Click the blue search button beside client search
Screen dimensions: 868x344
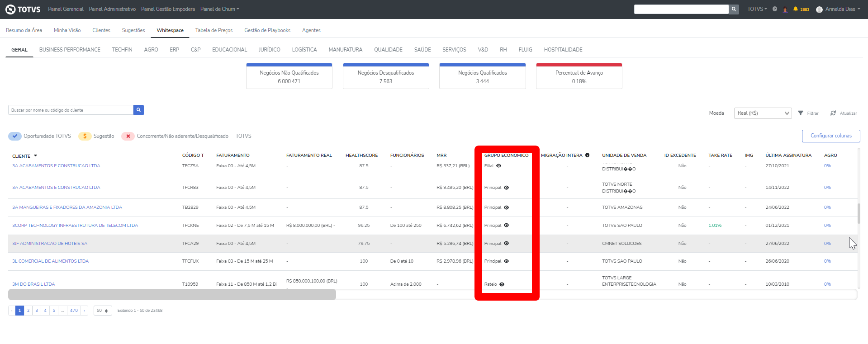point(138,110)
